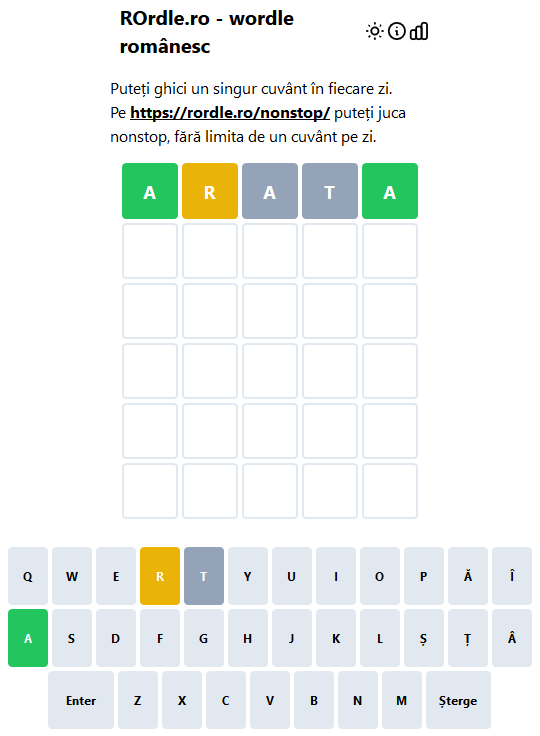Select the green A key
Viewport: 540px width, 736px height.
pyautogui.click(x=28, y=638)
